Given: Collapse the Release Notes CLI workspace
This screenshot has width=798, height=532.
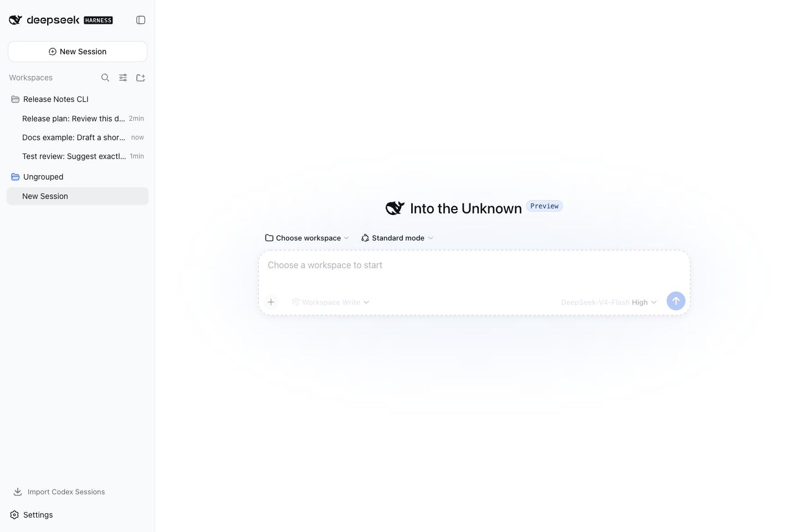Looking at the screenshot, I should [78, 99].
